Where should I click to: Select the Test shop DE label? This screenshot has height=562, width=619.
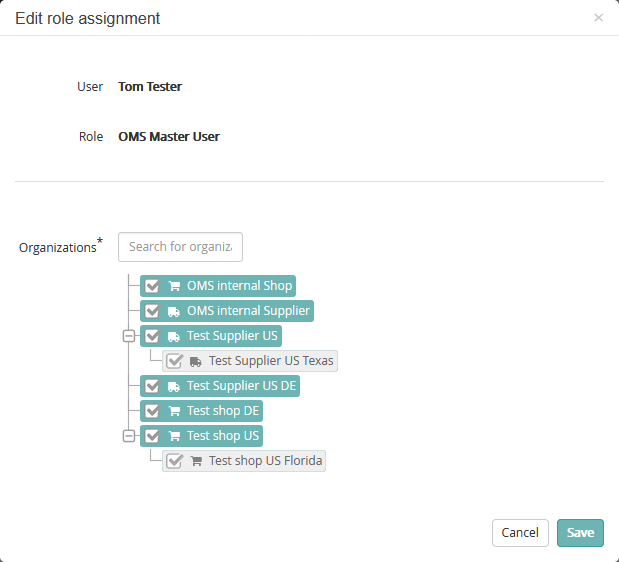tap(223, 411)
